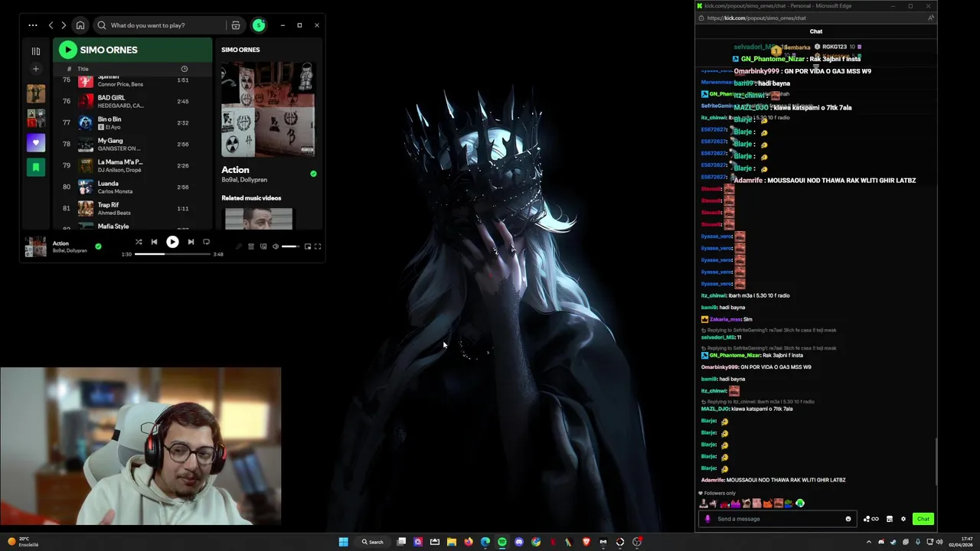Open the Liked Songs heart playlist

pyautogui.click(x=36, y=142)
